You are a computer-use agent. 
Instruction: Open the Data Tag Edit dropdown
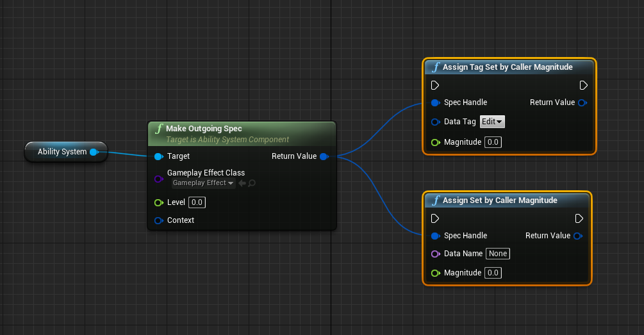point(492,122)
